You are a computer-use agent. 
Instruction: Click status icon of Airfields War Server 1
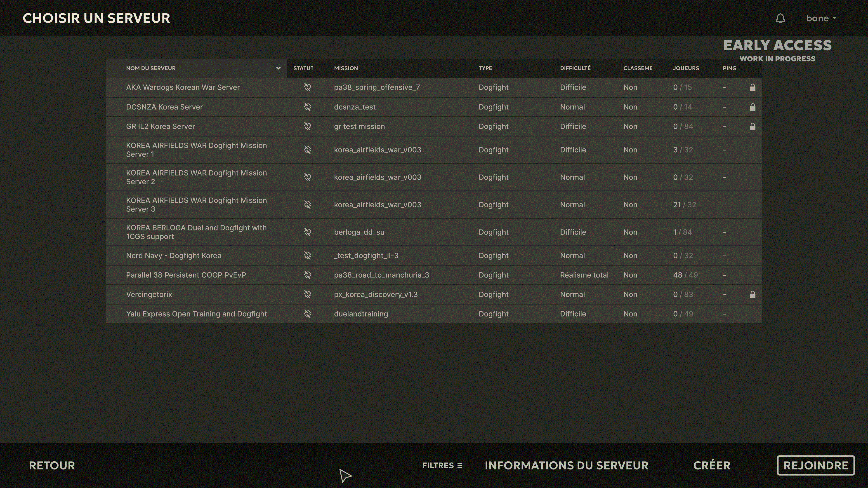click(x=307, y=150)
